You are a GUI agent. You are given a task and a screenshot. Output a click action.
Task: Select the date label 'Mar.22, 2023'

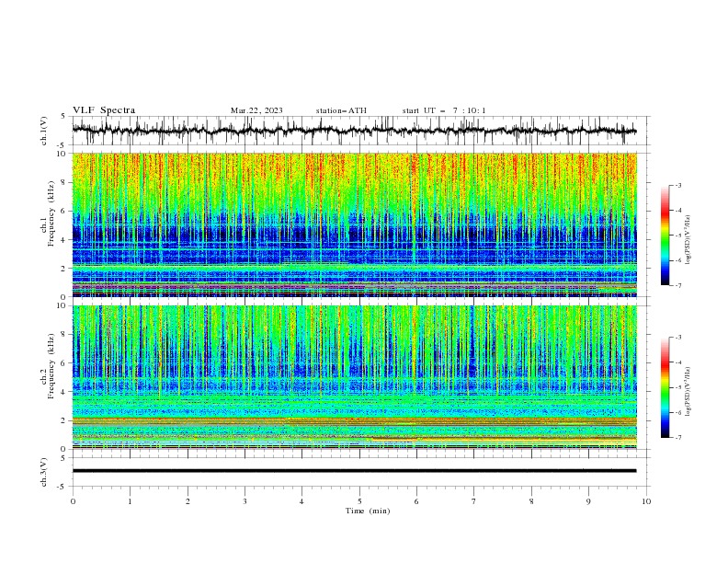pos(256,110)
